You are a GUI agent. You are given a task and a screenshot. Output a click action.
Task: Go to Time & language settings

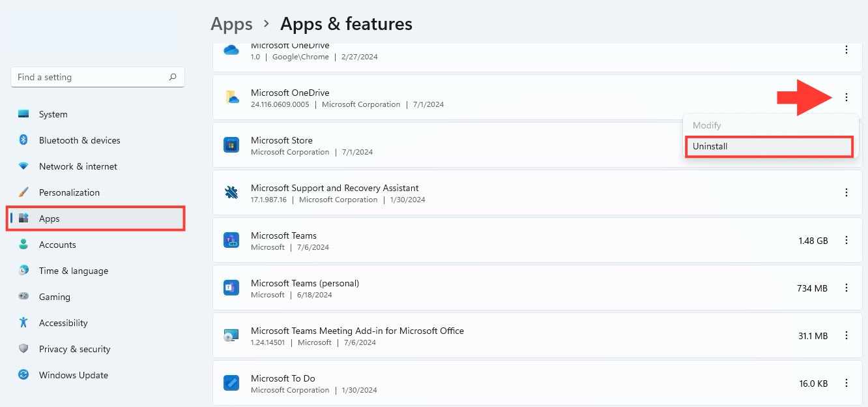tap(96, 271)
